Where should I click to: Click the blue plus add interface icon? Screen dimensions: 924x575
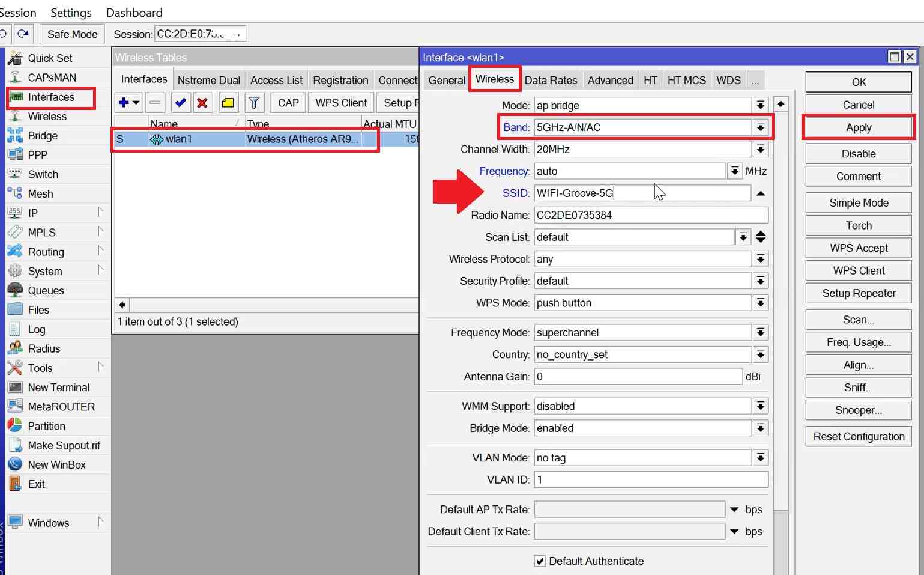pyautogui.click(x=124, y=103)
